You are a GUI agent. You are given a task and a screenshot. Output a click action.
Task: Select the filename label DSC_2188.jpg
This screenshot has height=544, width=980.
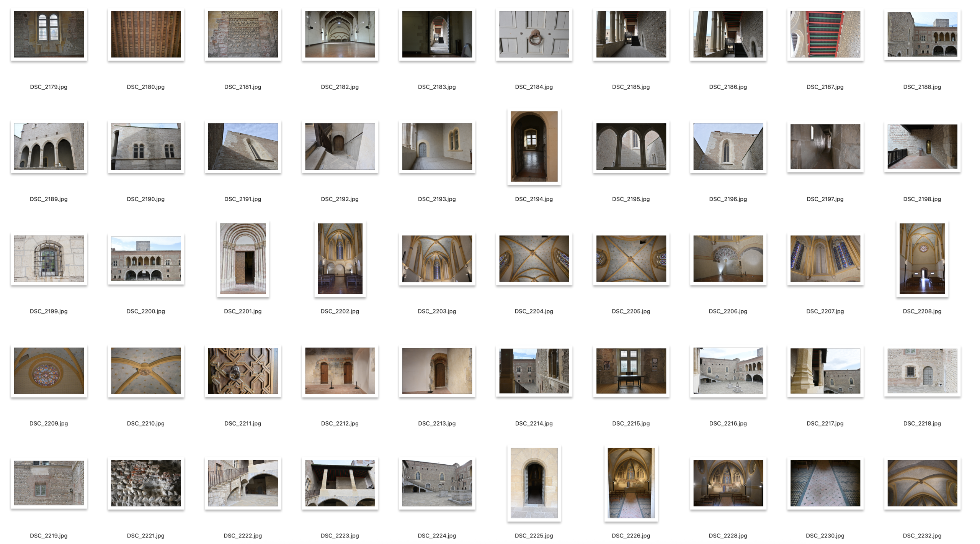[x=922, y=87]
